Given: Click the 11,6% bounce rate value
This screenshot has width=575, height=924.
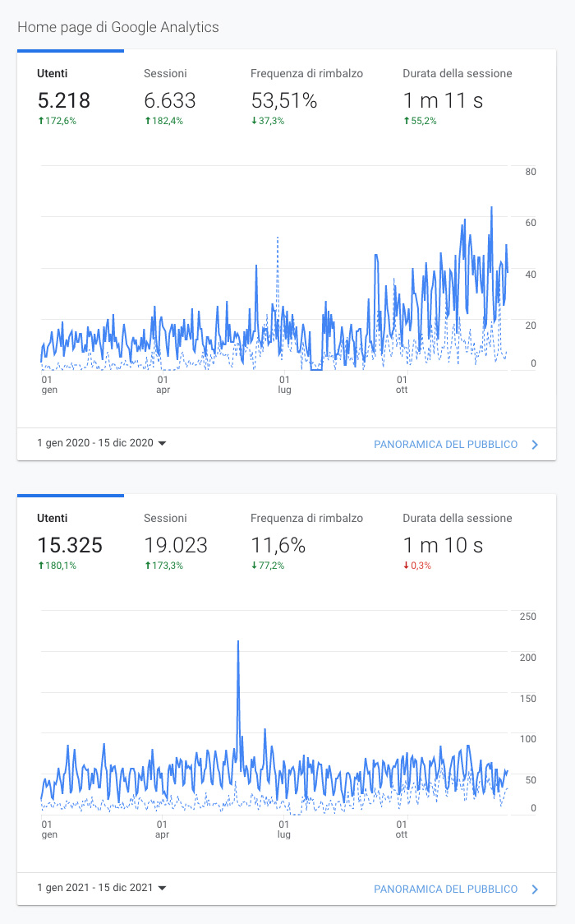Looking at the screenshot, I should coord(278,546).
